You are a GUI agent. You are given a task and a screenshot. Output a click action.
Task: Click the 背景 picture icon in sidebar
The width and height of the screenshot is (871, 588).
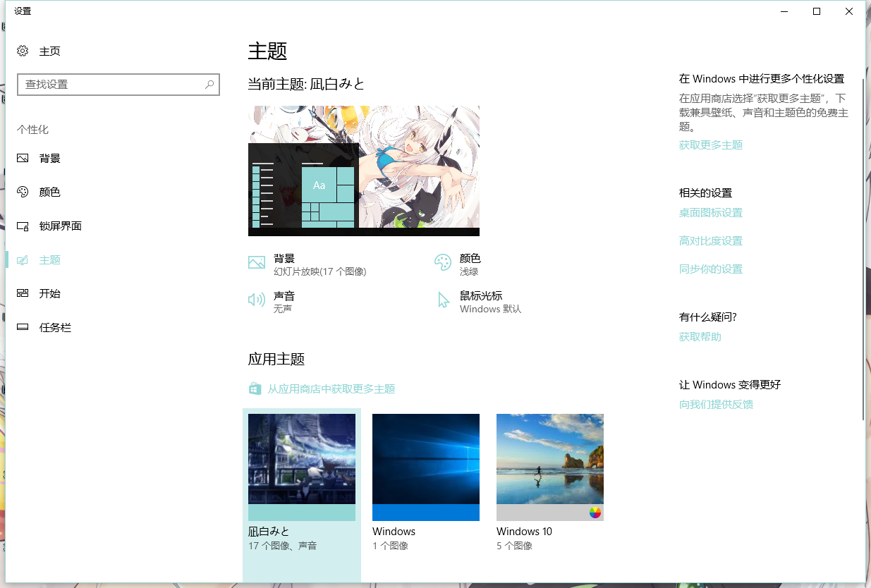[x=23, y=159]
